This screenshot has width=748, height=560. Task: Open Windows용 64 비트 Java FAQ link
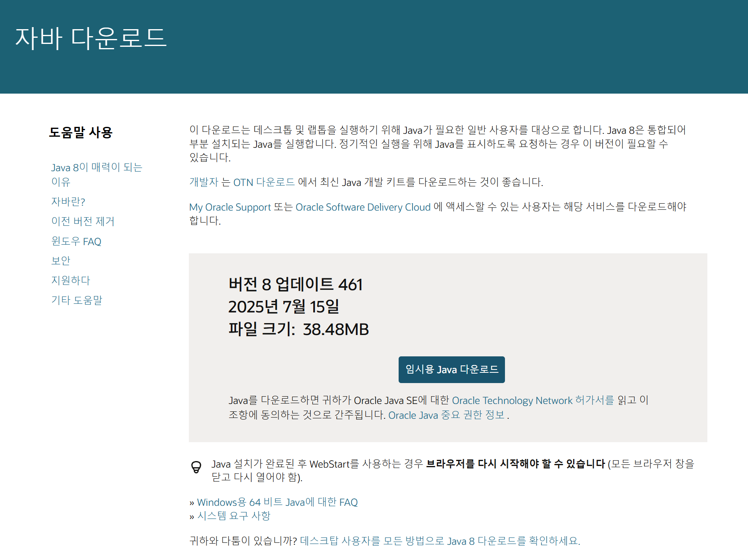278,502
